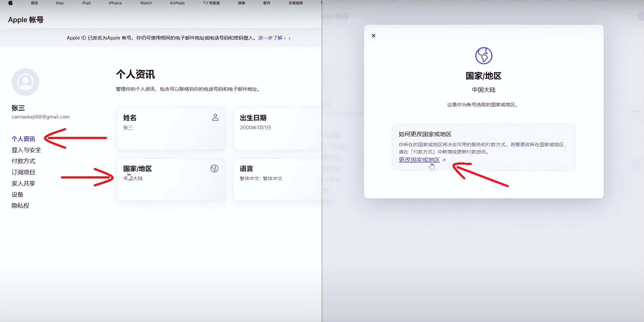Select 订阅项目 sidebar item

pos(23,172)
